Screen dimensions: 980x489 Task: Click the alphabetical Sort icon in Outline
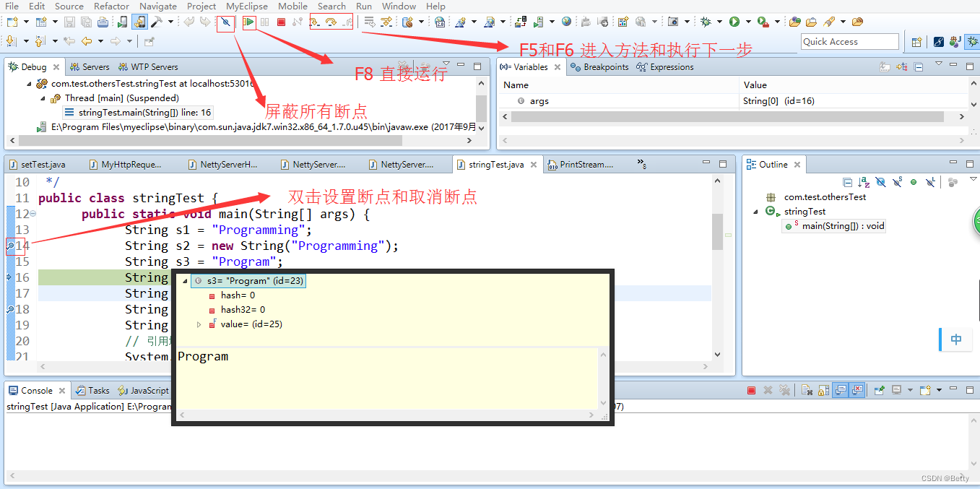click(x=864, y=183)
